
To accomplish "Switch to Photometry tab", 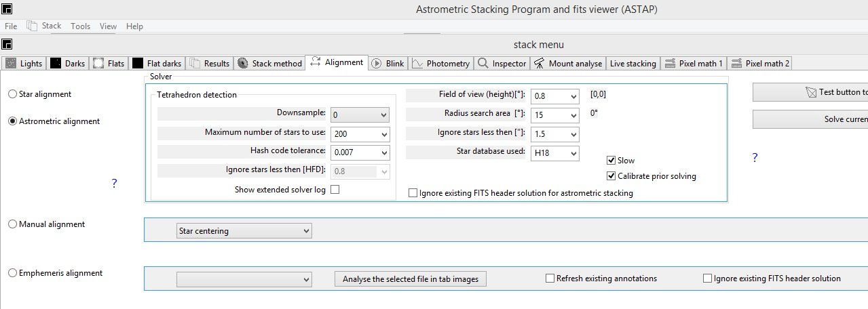I will (440, 63).
